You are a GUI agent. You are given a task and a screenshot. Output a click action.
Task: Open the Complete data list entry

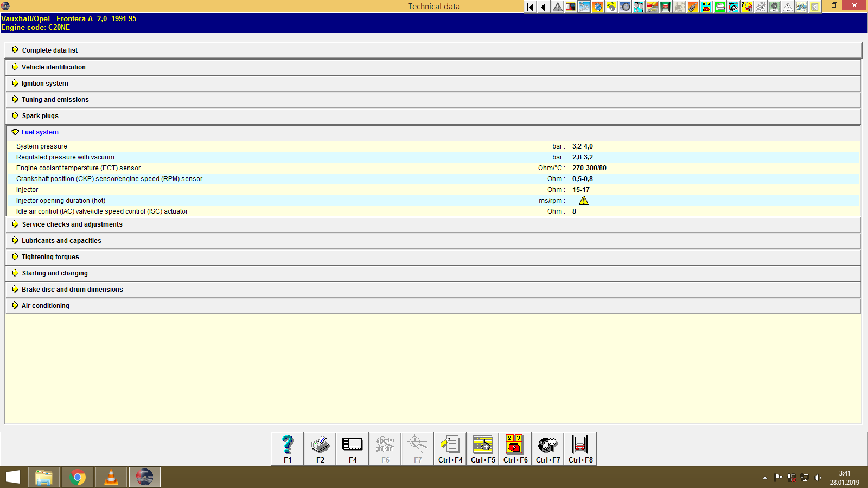pos(49,50)
